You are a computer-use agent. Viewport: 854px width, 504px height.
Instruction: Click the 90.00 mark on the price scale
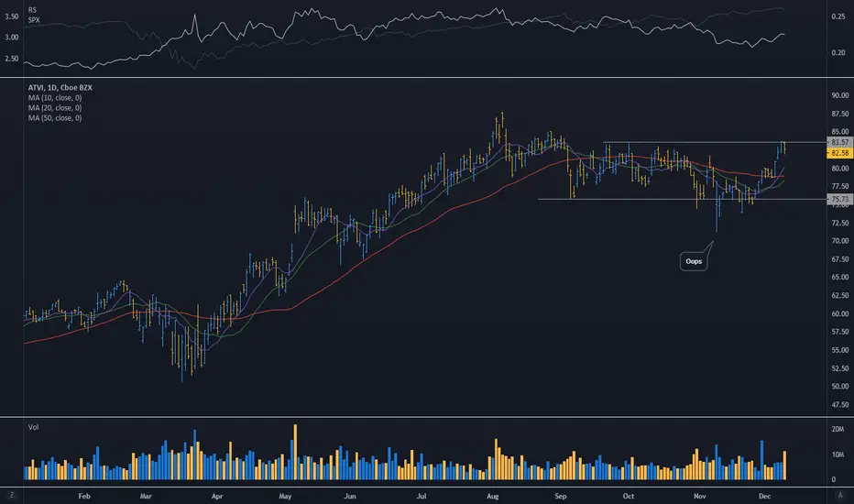point(840,95)
